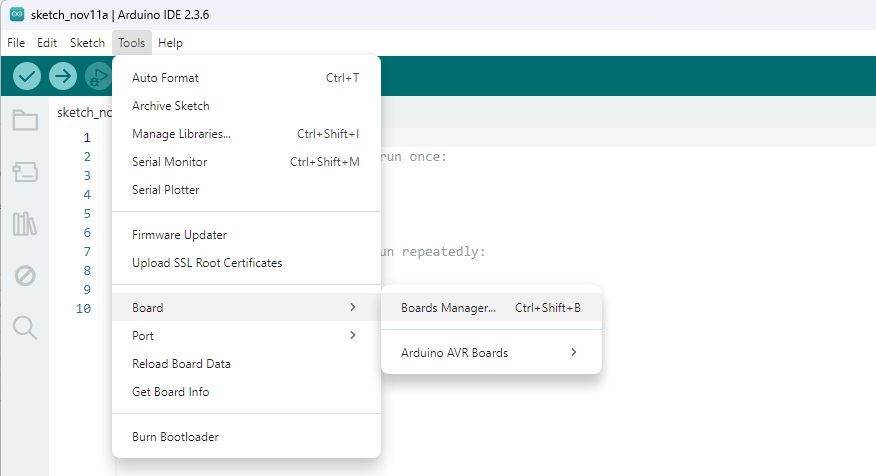Open the Sketch menu

[87, 43]
